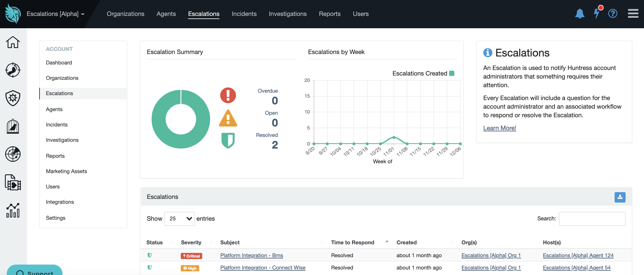Open Escalations [Alpha] Org 1 in Bms row
The width and height of the screenshot is (644, 275).
[x=491, y=255]
